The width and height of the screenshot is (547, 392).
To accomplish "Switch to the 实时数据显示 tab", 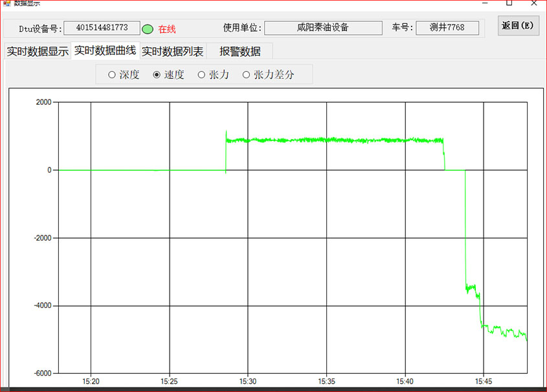I will point(37,52).
